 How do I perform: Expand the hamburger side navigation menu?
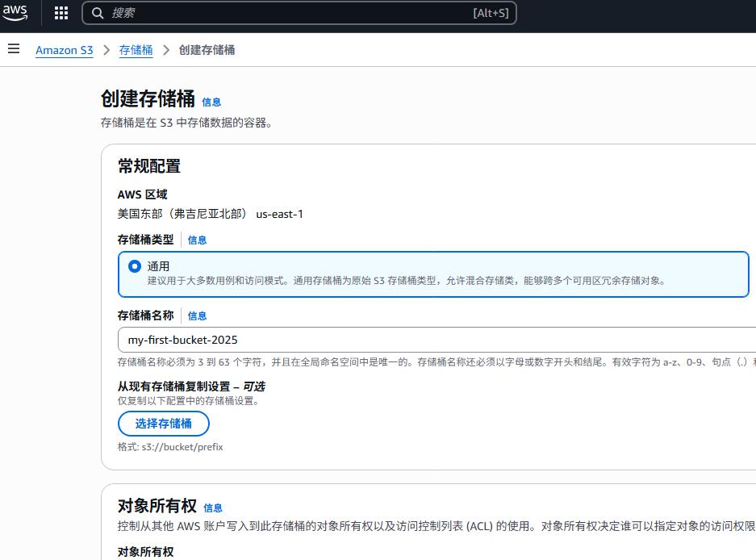(13, 49)
